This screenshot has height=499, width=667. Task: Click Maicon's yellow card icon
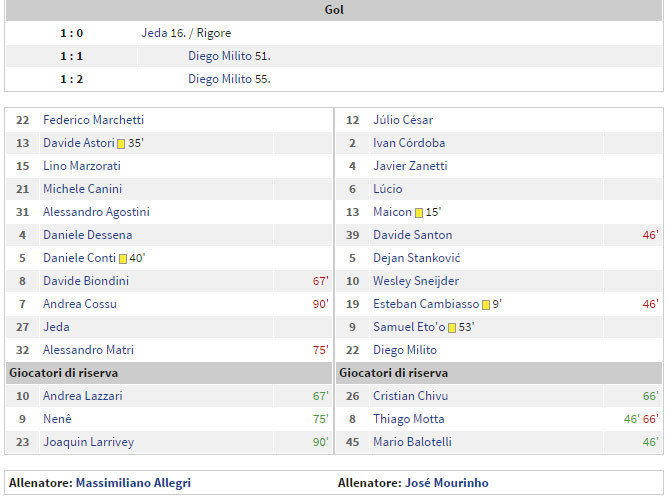pos(419,212)
